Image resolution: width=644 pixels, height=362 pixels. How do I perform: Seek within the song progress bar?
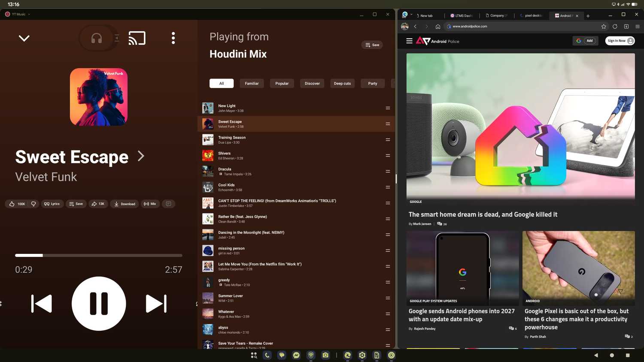point(99,255)
